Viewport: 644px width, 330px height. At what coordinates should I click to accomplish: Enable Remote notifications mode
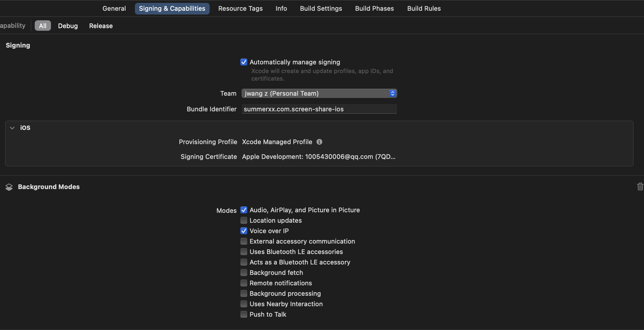point(244,283)
